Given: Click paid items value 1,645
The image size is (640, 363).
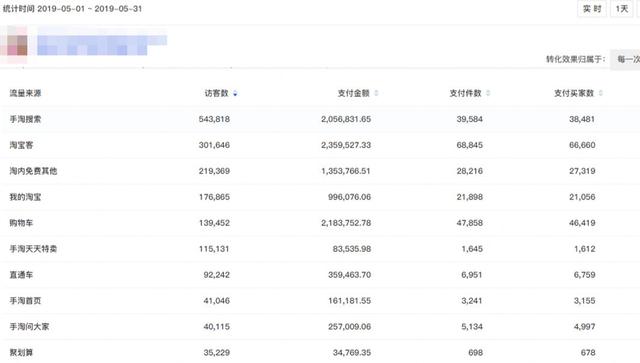Looking at the screenshot, I should pos(472,249).
